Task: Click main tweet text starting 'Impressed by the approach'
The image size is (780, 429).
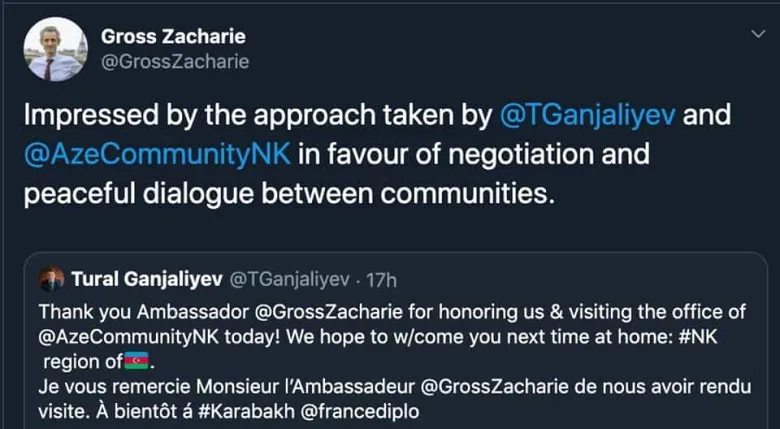Action: click(x=250, y=116)
